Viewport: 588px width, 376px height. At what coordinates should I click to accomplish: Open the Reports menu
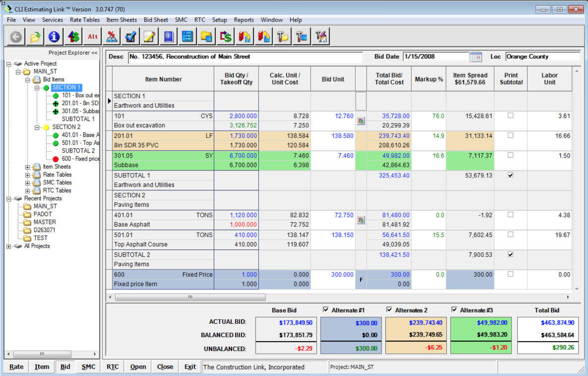[244, 20]
